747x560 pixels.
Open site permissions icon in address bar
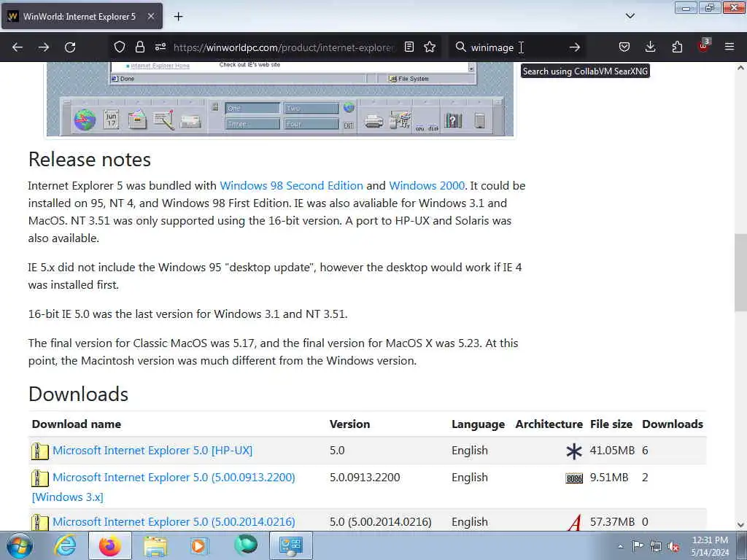click(x=160, y=47)
